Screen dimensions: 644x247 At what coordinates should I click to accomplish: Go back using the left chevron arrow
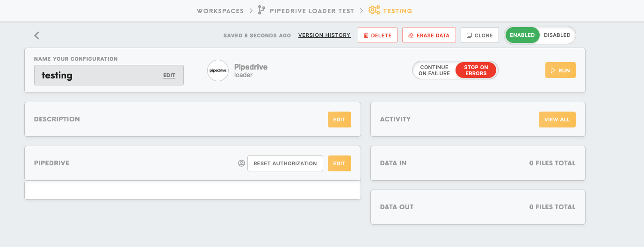tap(36, 35)
